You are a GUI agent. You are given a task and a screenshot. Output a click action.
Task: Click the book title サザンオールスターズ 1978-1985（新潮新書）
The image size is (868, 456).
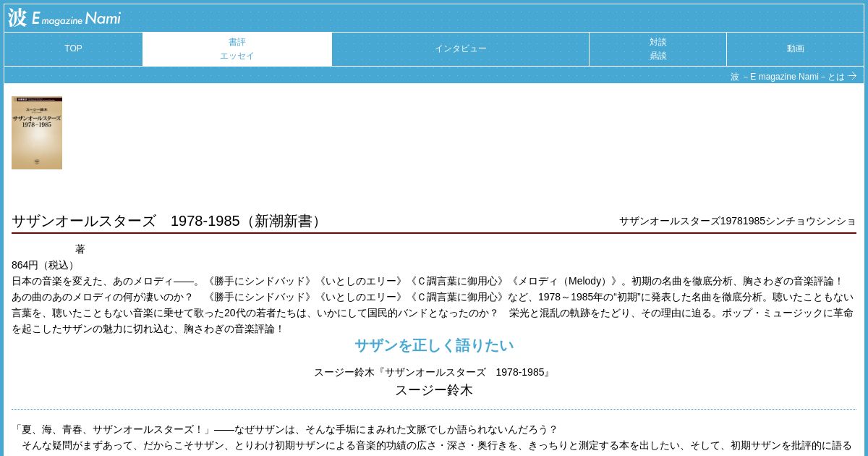(169, 221)
